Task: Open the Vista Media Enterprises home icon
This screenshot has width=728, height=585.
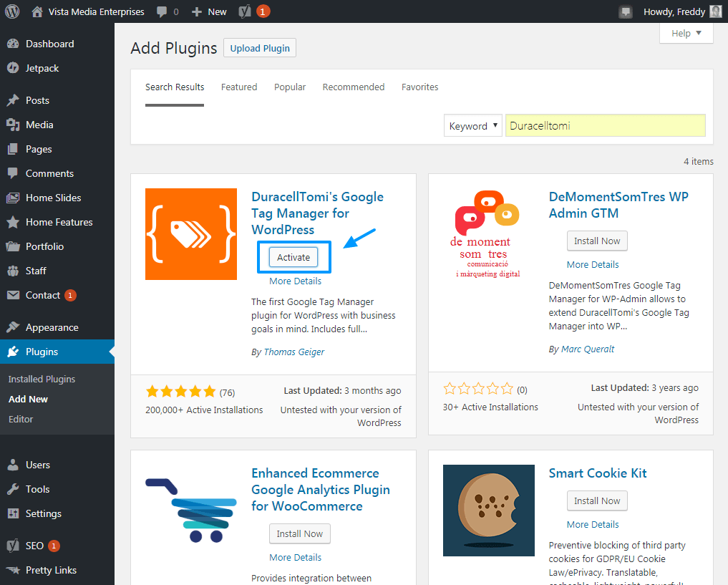Action: tap(37, 11)
